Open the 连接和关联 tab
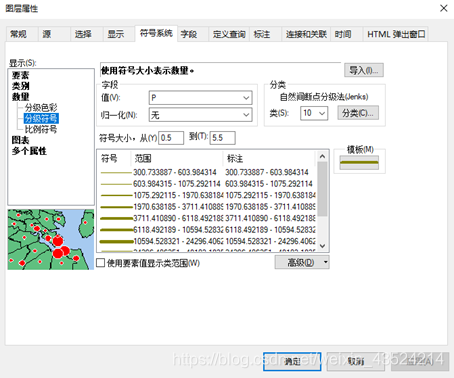The image size is (454, 378). pos(306,34)
